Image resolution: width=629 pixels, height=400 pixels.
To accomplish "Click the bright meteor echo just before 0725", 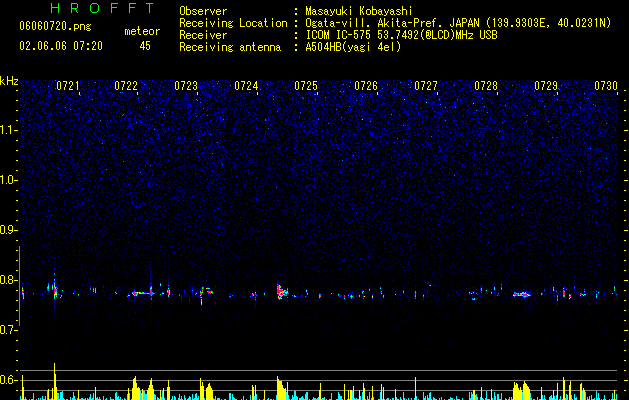I will click(x=282, y=292).
